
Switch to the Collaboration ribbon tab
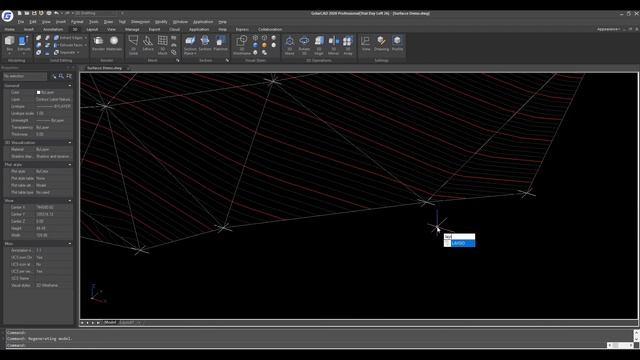(270, 29)
